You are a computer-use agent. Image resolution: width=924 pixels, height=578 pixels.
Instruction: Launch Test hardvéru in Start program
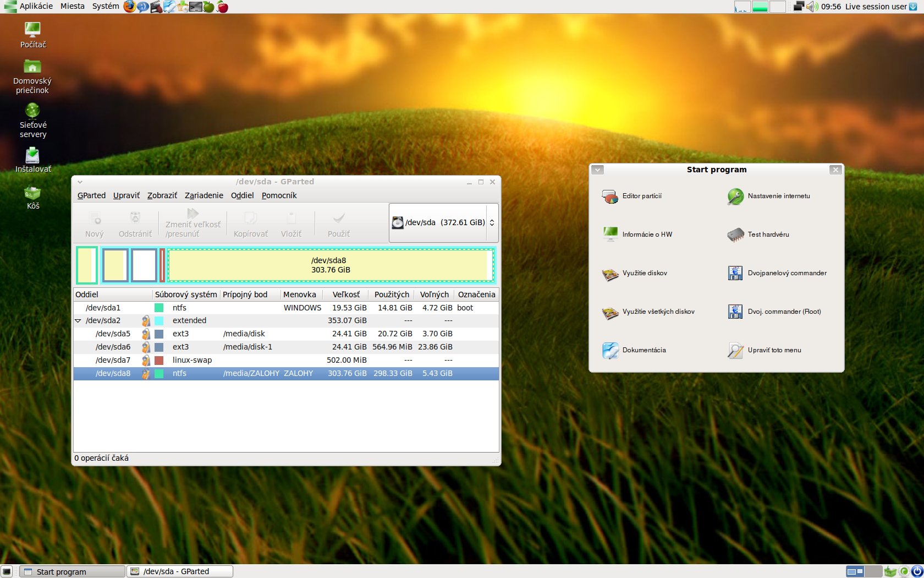click(x=758, y=235)
